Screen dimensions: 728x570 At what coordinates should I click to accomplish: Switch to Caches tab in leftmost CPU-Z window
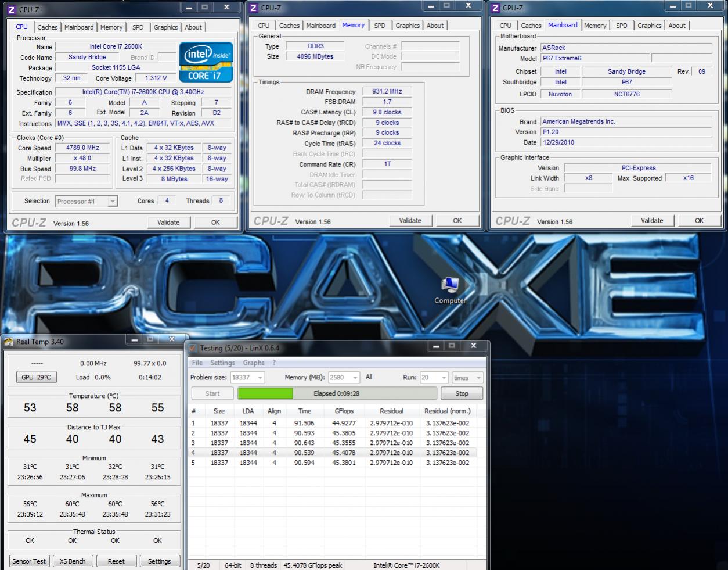tap(48, 27)
